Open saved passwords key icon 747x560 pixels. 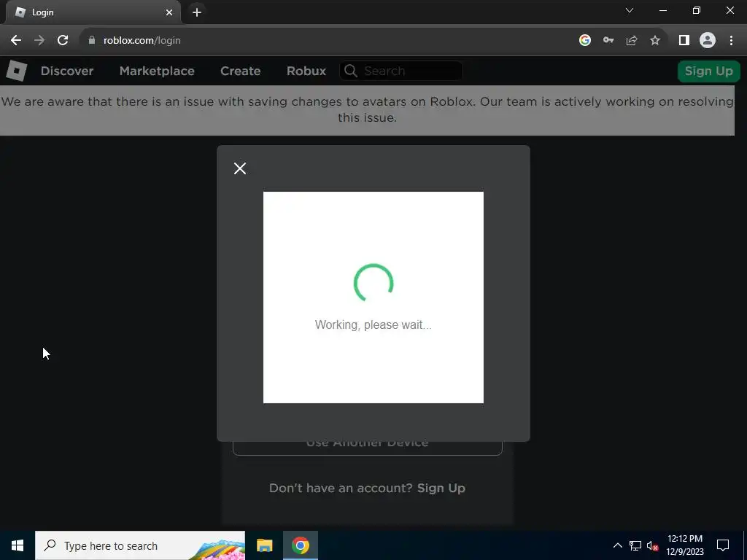[608, 41]
